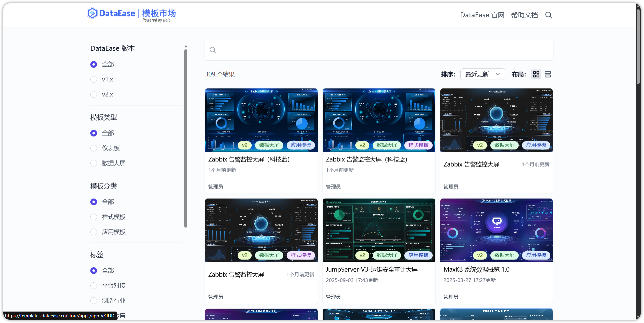Select the v2.x version filter
The width and height of the screenshot is (644, 323).
(94, 94)
